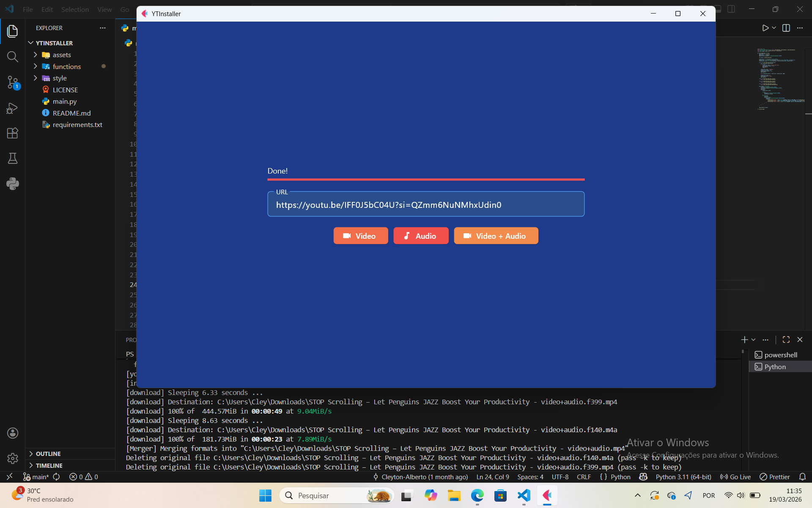This screenshot has height=508, width=812.
Task: Click the Audio download button
Action: pos(420,236)
